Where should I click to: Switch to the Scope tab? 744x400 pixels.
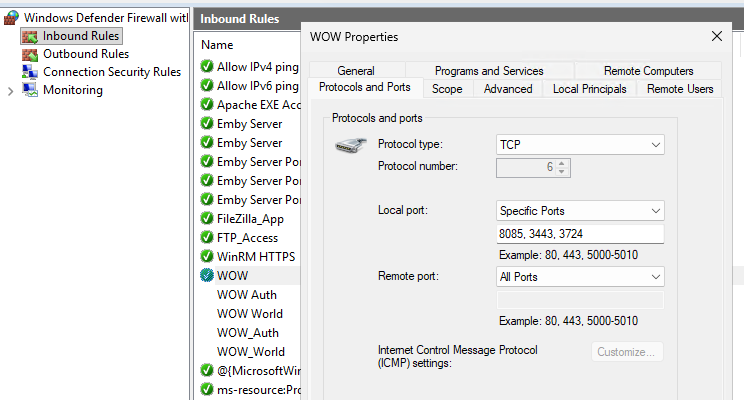click(447, 89)
